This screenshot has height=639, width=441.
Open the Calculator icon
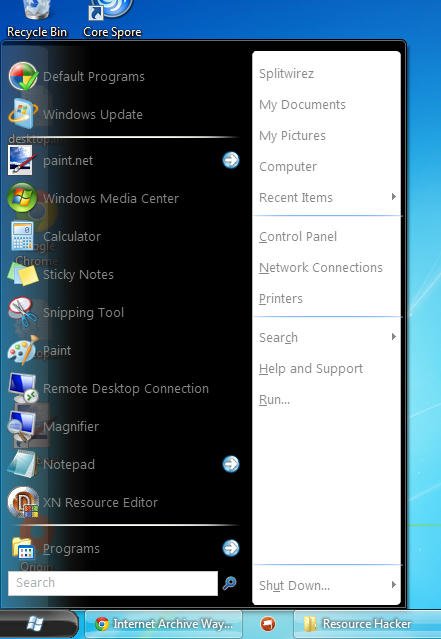click(22, 236)
